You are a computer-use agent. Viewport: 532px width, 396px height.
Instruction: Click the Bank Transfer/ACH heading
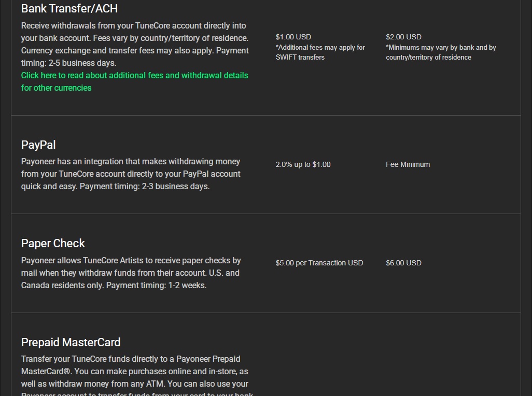[69, 9]
